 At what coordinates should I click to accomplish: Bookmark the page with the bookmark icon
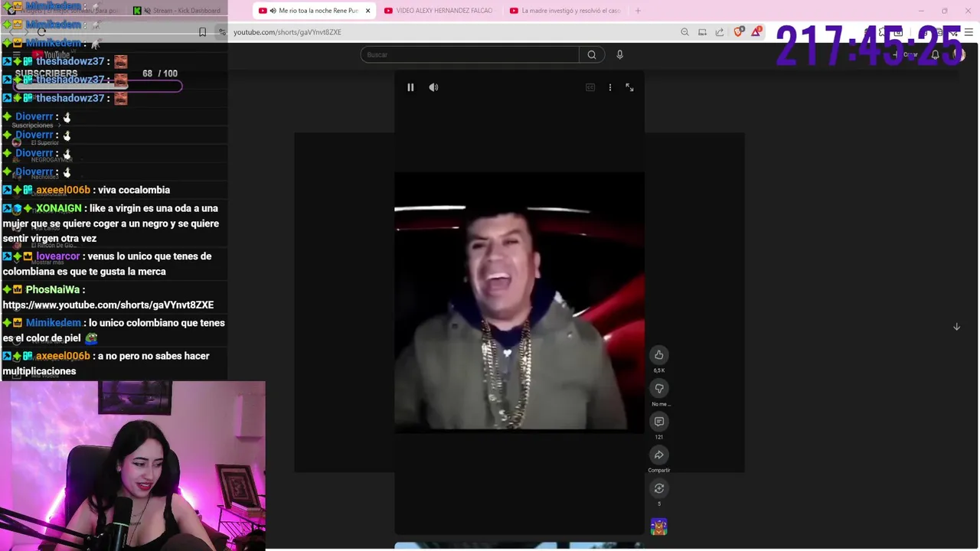(x=202, y=32)
